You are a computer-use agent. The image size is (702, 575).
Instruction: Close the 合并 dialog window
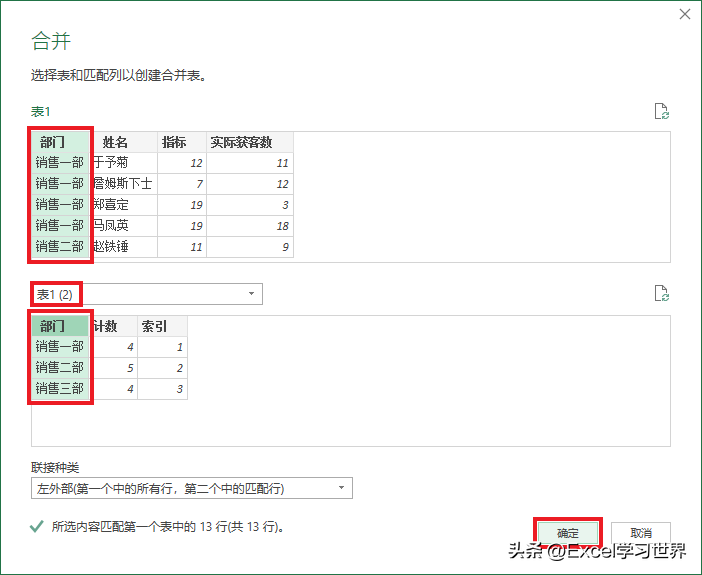point(685,14)
